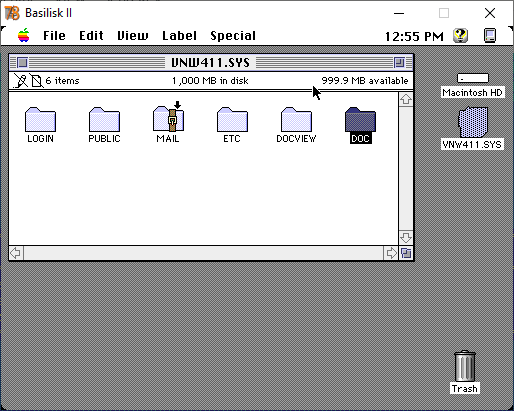This screenshot has width=514, height=411.
Task: Open the File menu
Action: pyautogui.click(x=54, y=36)
